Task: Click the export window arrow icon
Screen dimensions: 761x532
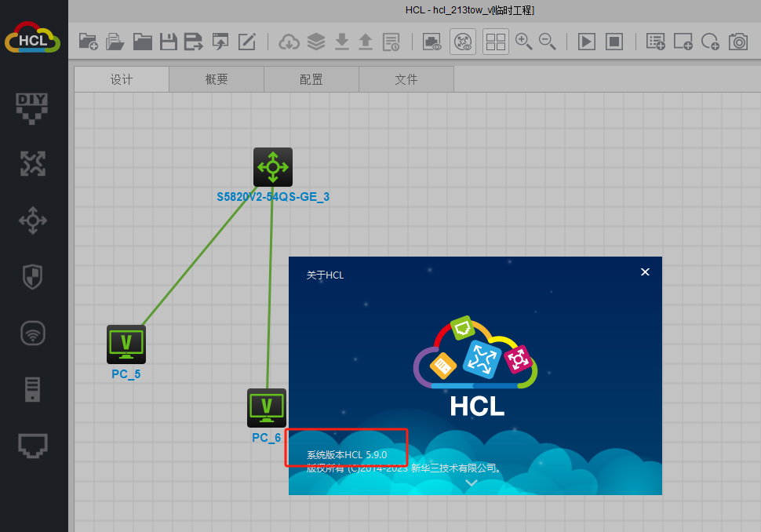Action: pyautogui.click(x=220, y=42)
